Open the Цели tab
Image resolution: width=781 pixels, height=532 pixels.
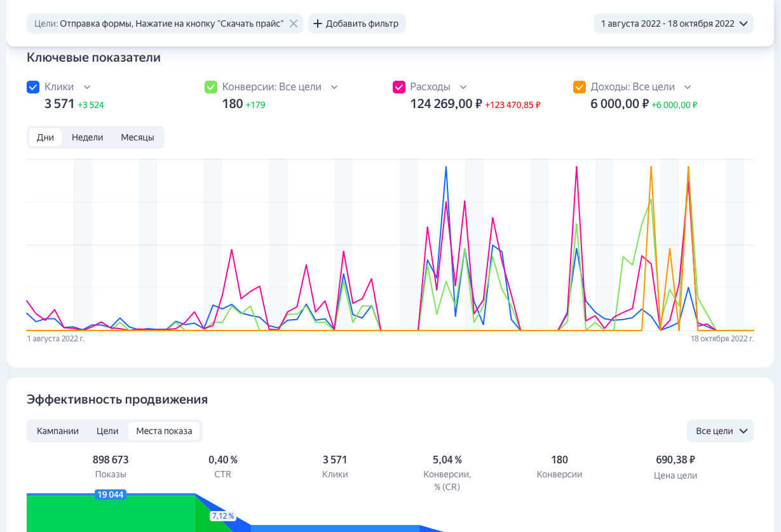point(107,431)
